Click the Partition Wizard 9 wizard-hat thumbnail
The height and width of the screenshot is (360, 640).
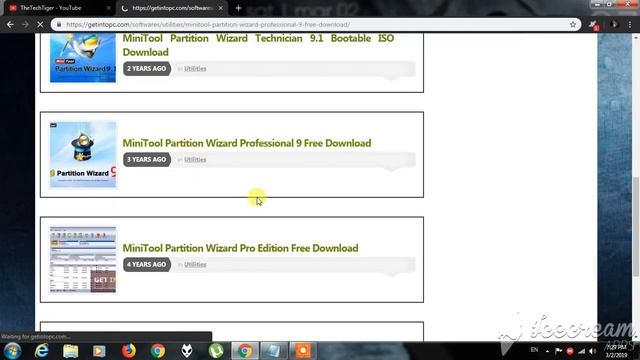[x=83, y=155]
